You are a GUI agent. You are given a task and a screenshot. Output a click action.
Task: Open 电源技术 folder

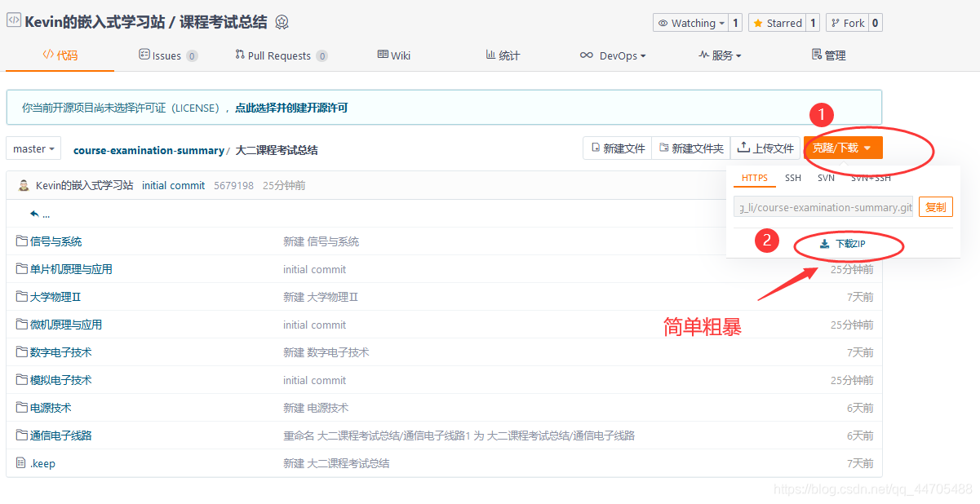point(51,408)
